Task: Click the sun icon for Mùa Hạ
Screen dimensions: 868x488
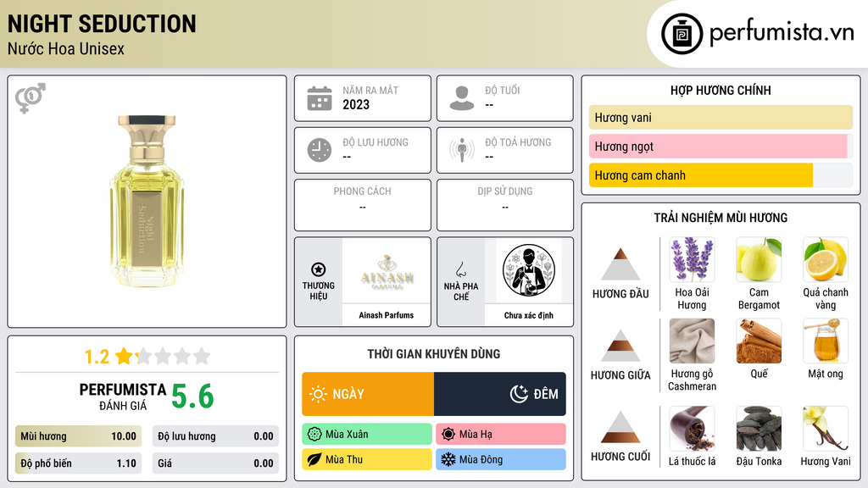Action: 448,435
